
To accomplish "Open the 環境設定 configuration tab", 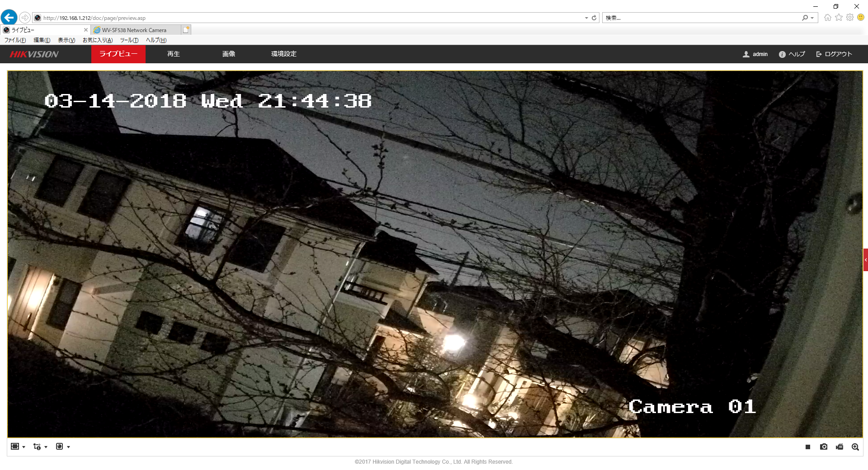I will pos(284,54).
